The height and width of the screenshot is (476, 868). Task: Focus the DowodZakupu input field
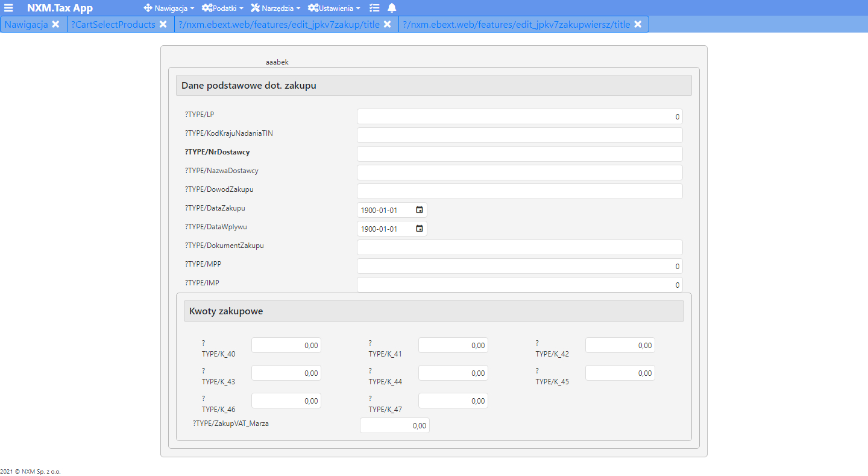tap(520, 191)
